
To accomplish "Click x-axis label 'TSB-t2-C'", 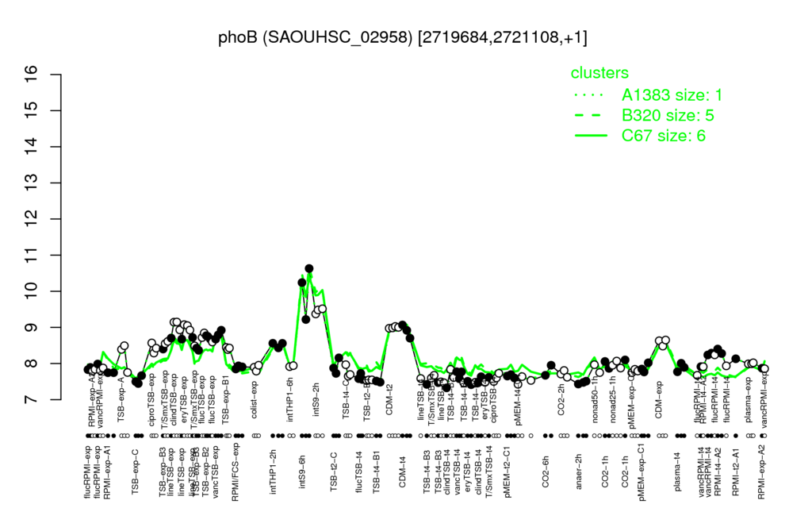I will pyautogui.click(x=334, y=471).
